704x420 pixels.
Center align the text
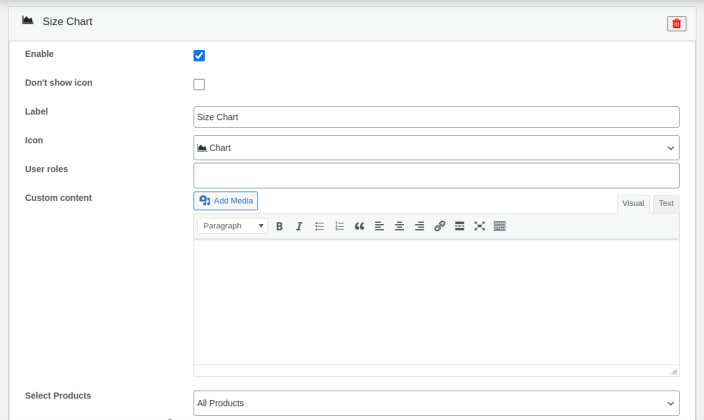(x=399, y=226)
